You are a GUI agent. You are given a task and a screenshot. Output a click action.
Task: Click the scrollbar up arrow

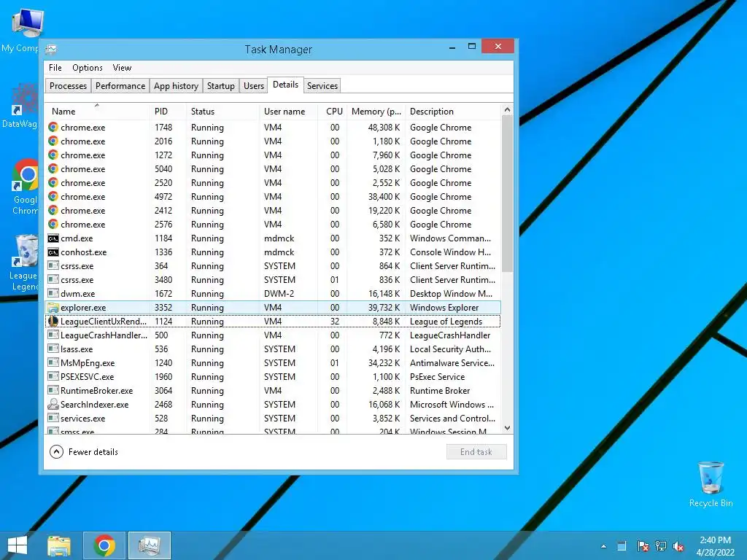coord(508,110)
